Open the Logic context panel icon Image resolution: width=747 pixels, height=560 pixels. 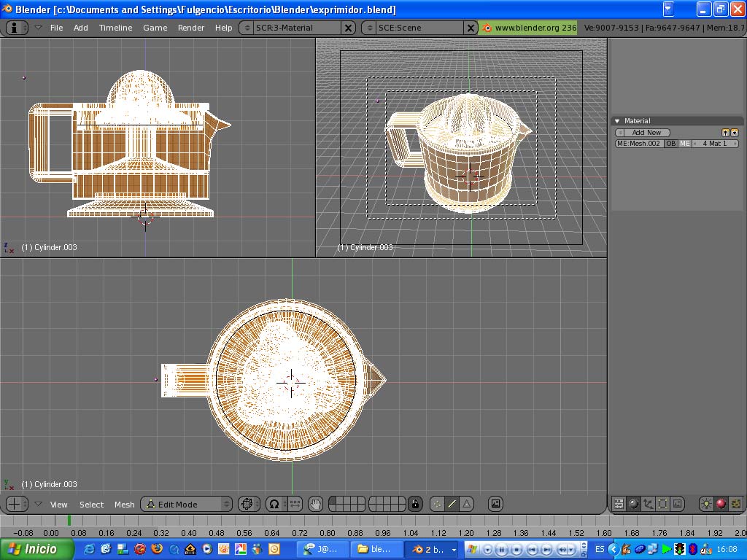[x=619, y=504]
